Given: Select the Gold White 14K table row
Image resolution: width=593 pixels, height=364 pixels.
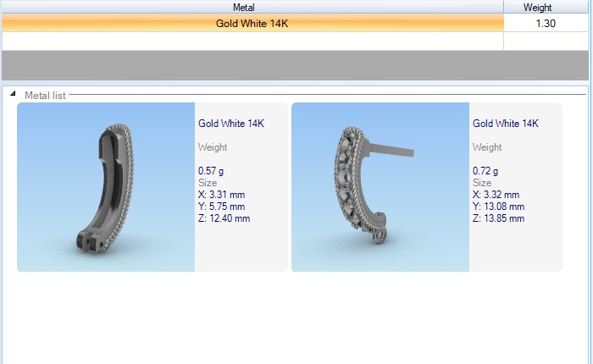Looking at the screenshot, I should coord(252,24).
